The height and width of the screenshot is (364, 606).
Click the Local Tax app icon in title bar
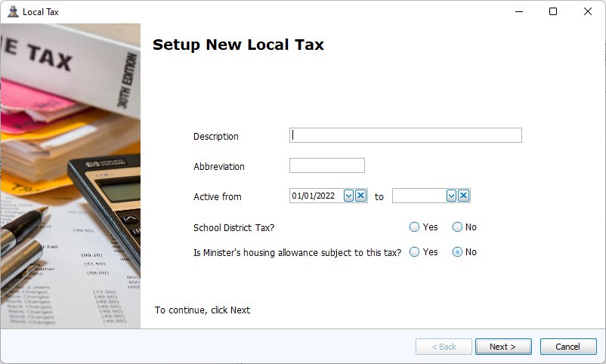(12, 11)
